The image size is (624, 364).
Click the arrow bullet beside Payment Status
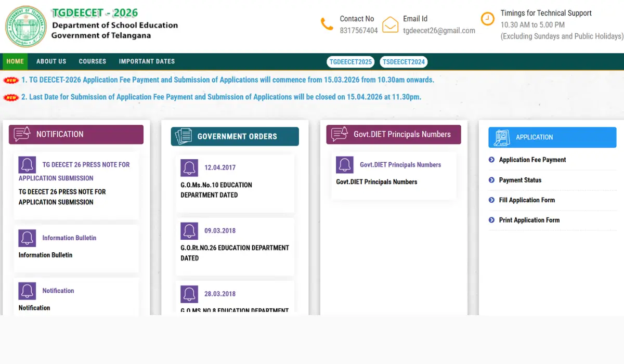(491, 180)
